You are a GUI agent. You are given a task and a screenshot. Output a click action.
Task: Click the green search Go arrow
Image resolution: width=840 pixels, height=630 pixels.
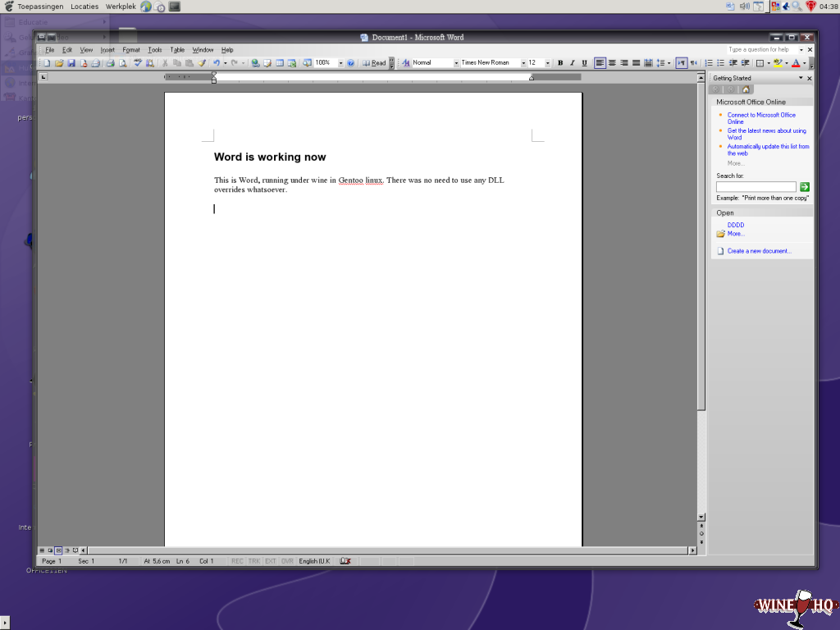point(804,187)
